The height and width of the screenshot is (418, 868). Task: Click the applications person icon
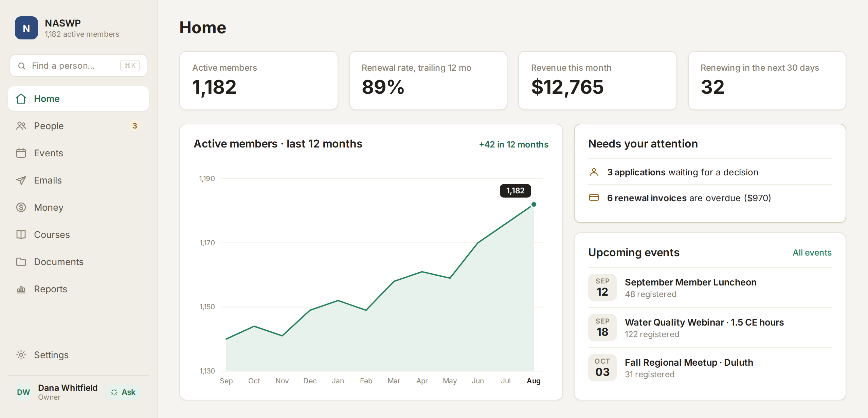(594, 172)
